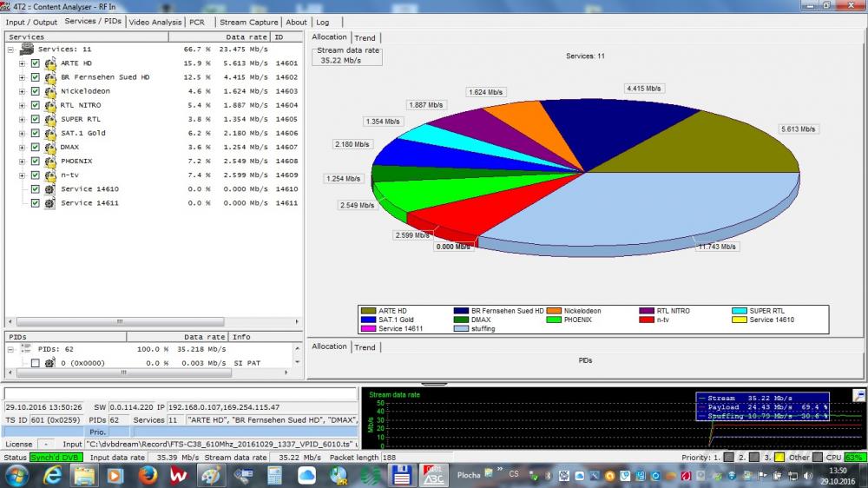Click the PIDs list down scroll arrow

[298, 362]
